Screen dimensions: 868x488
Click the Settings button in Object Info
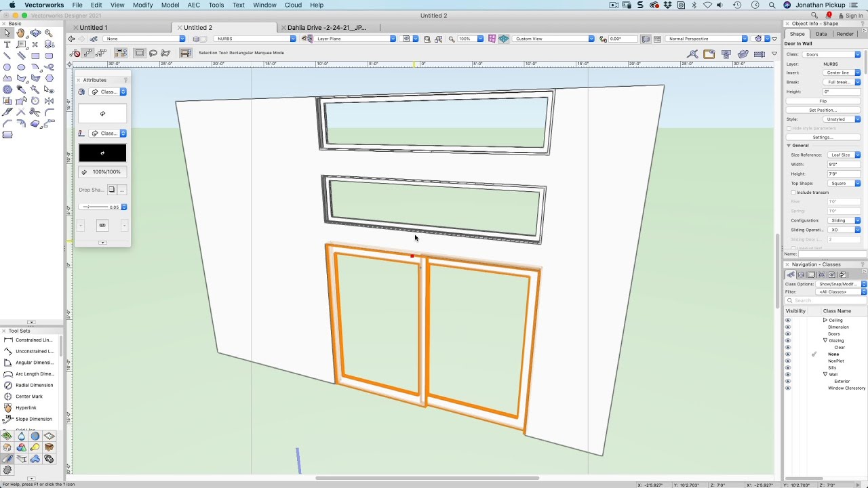(823, 137)
